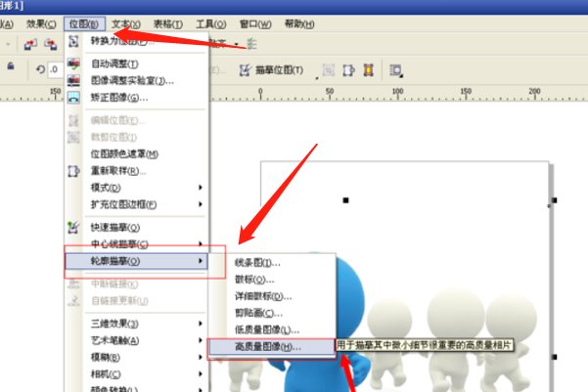Select 线条图(I) trace option

[x=272, y=263]
